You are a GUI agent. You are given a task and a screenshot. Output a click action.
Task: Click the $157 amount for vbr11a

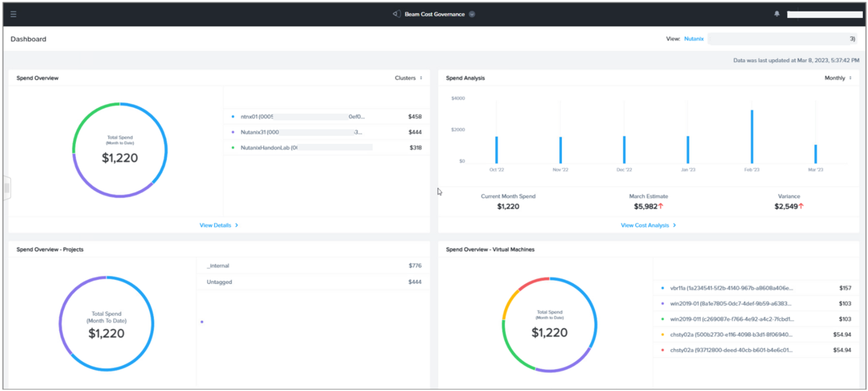(845, 288)
